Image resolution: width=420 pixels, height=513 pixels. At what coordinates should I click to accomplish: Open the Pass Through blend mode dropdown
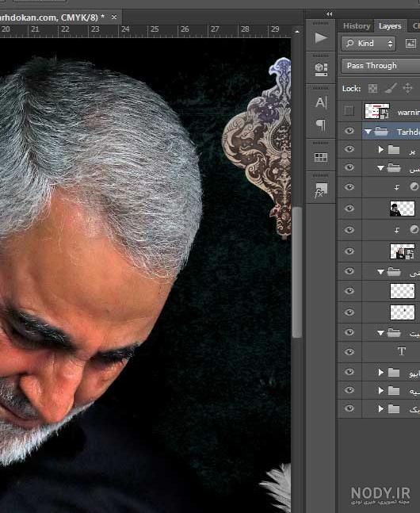[380, 66]
